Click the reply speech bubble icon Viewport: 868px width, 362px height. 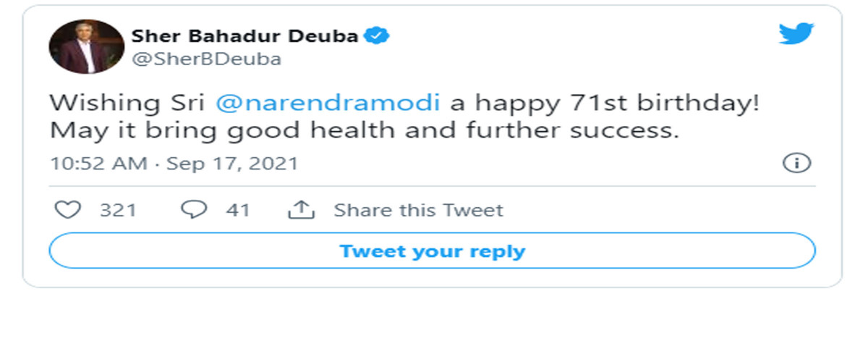click(x=193, y=210)
